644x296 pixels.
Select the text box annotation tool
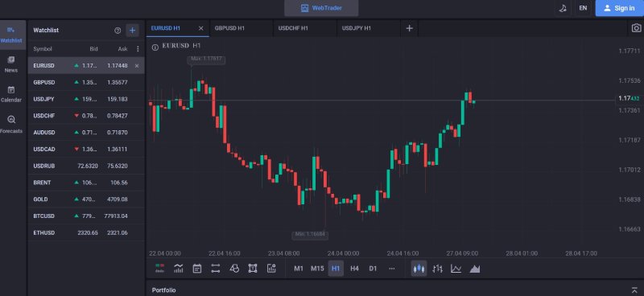pos(253,269)
